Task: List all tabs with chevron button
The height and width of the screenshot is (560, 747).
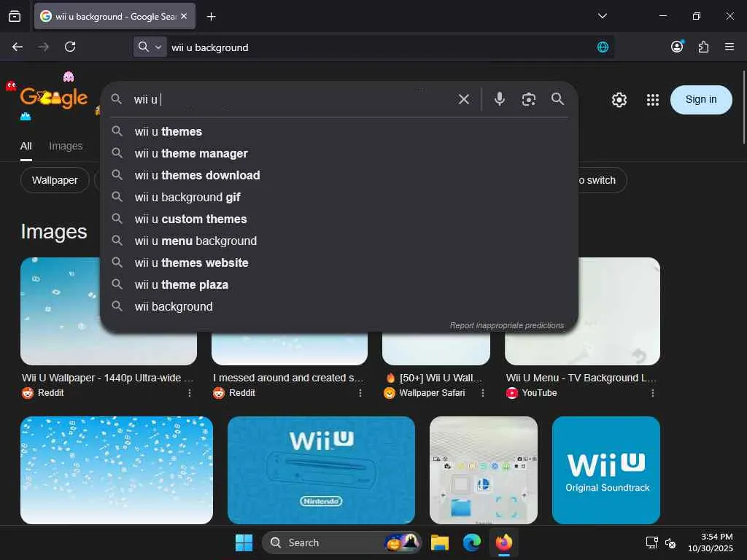Action: click(x=602, y=16)
